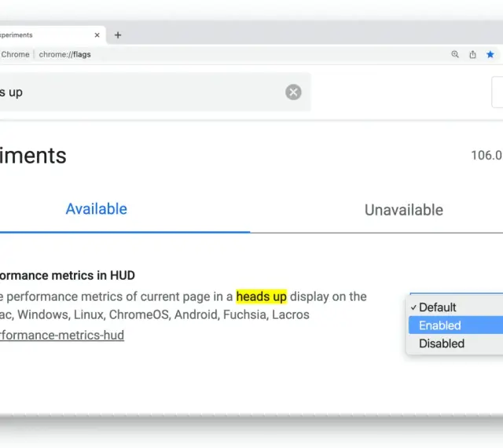Open the performance-metrics-hud flag link

coord(62,335)
